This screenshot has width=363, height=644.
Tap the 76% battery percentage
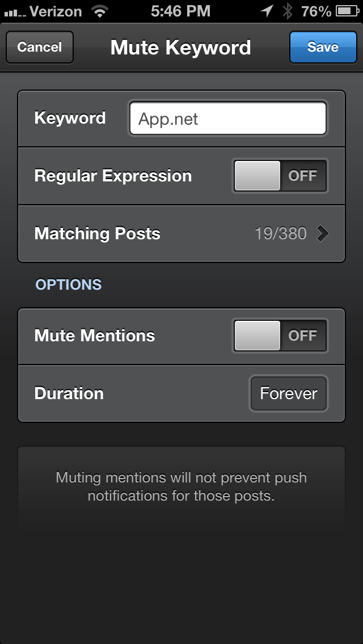coord(316,11)
